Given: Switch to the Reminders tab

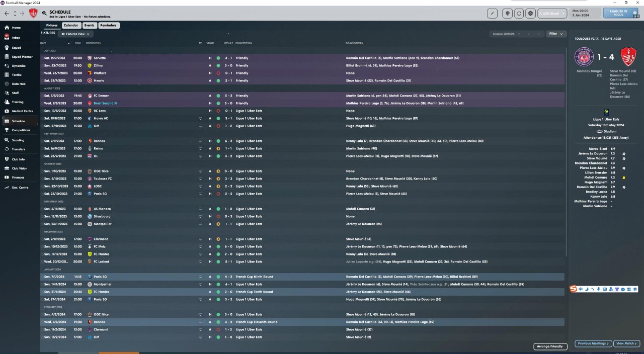Looking at the screenshot, I should [x=108, y=25].
